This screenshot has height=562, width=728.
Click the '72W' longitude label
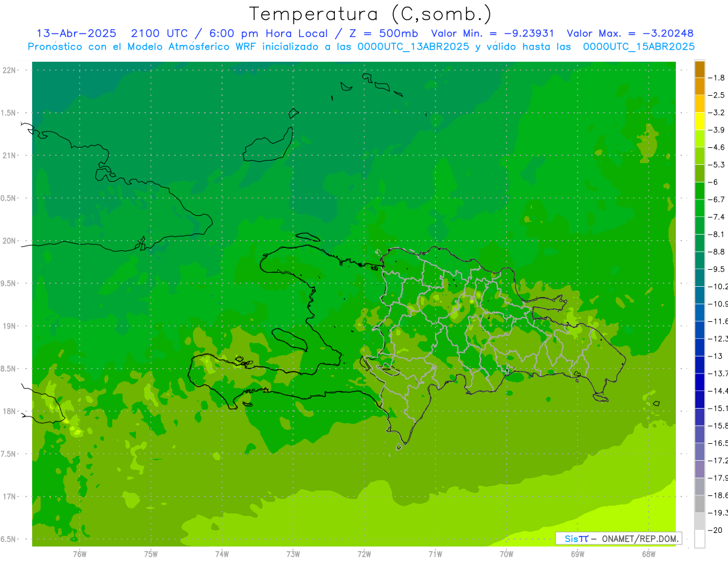coord(364,554)
